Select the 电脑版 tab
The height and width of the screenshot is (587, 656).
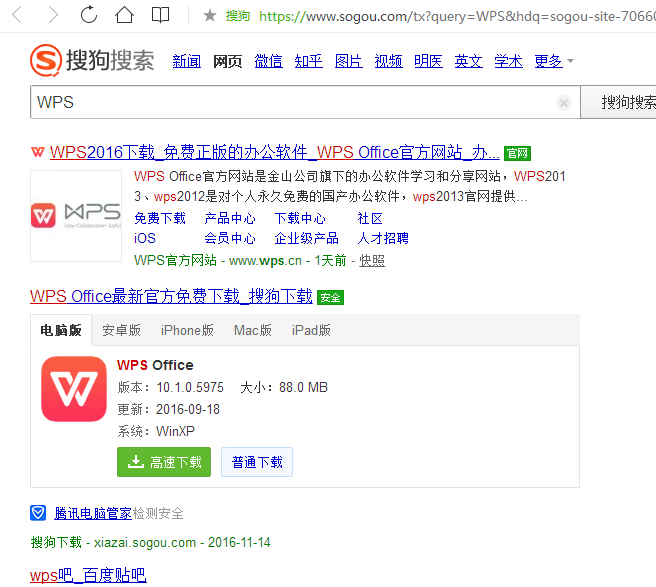61,330
